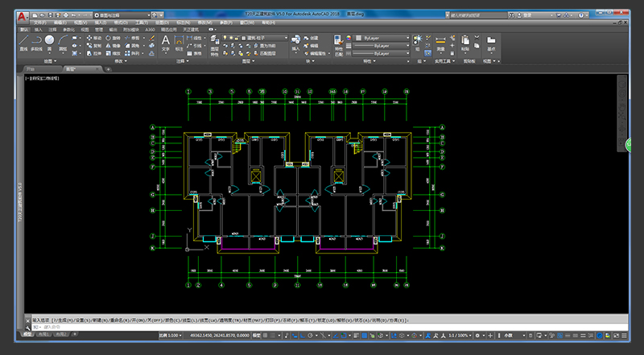Switch to the 天正建筑 ribbon tab
This screenshot has height=355, width=644.
(x=191, y=30)
